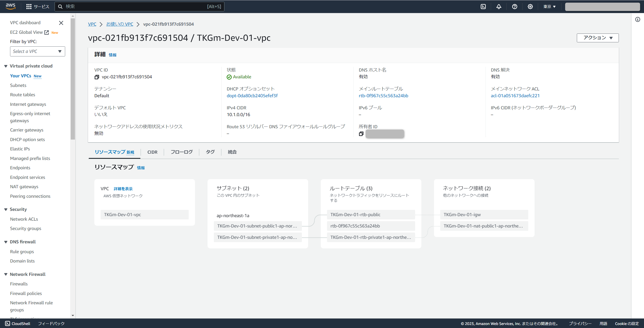644x328 pixels.
Task: Switch to the CIDR tab
Action: [152, 152]
